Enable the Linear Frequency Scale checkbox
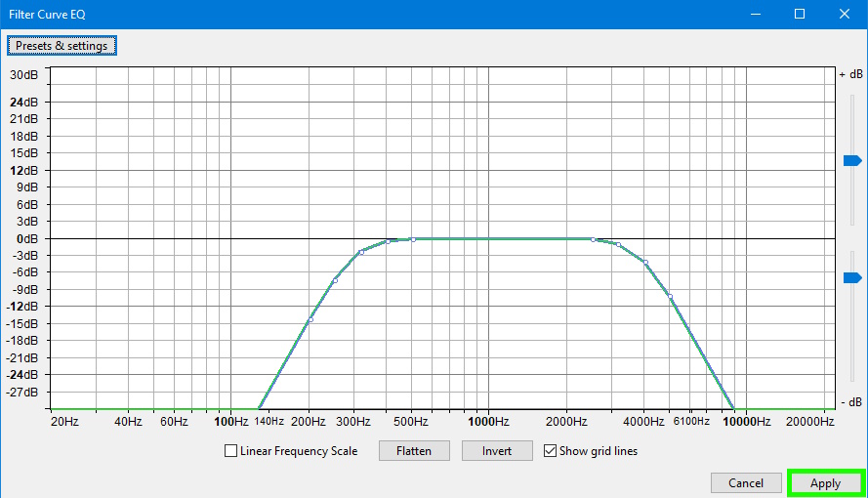The image size is (868, 498). coord(230,451)
